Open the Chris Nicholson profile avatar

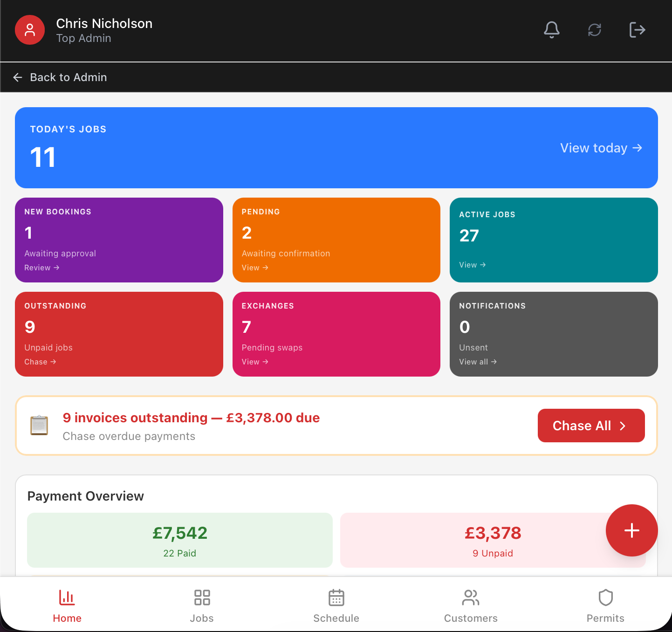pyautogui.click(x=30, y=30)
